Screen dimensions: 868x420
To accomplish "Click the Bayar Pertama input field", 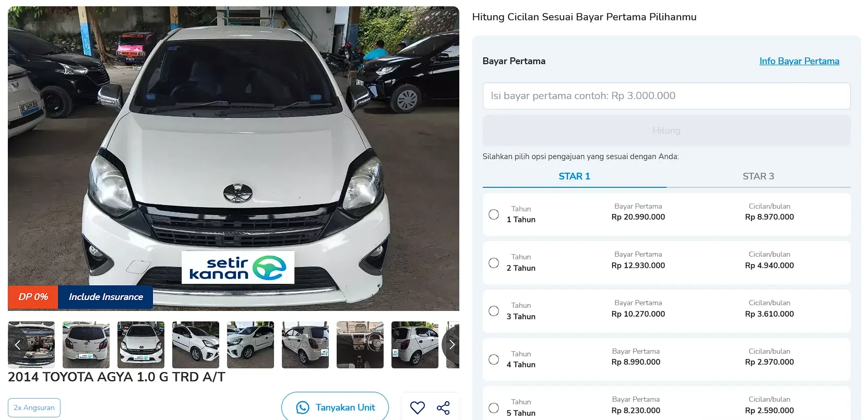I will click(x=667, y=96).
